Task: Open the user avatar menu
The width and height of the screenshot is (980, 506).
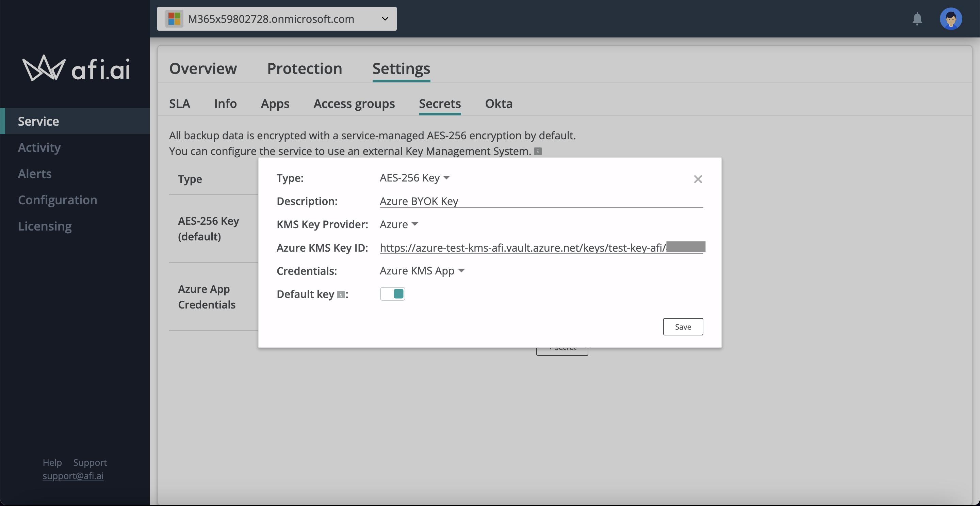Action: [951, 19]
